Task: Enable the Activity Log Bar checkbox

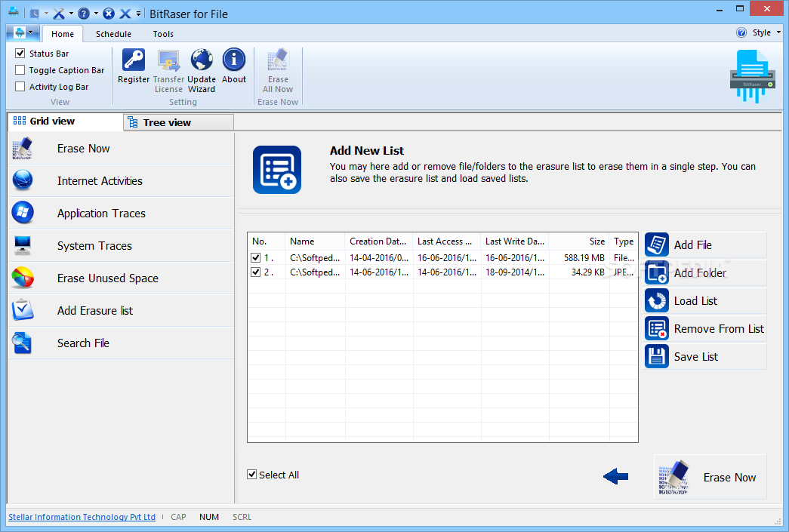Action: 20,87
